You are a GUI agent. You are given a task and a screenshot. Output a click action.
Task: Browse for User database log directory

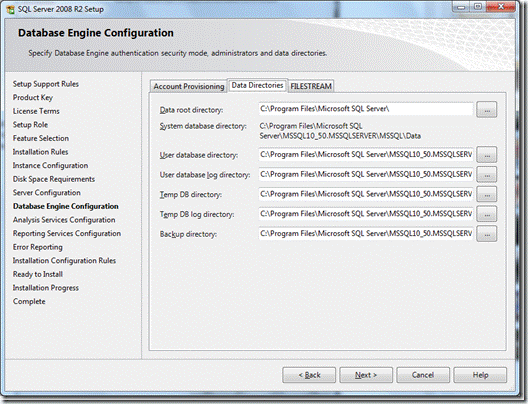tap(487, 175)
